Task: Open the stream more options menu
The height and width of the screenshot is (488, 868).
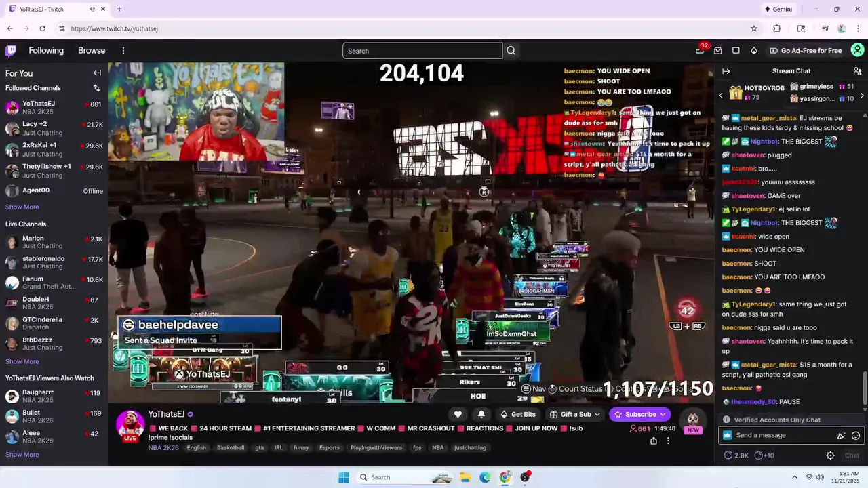Action: pos(668,441)
